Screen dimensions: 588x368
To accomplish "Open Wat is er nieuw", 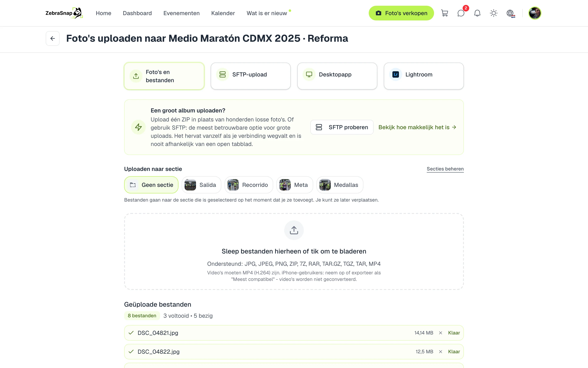I will point(267,13).
